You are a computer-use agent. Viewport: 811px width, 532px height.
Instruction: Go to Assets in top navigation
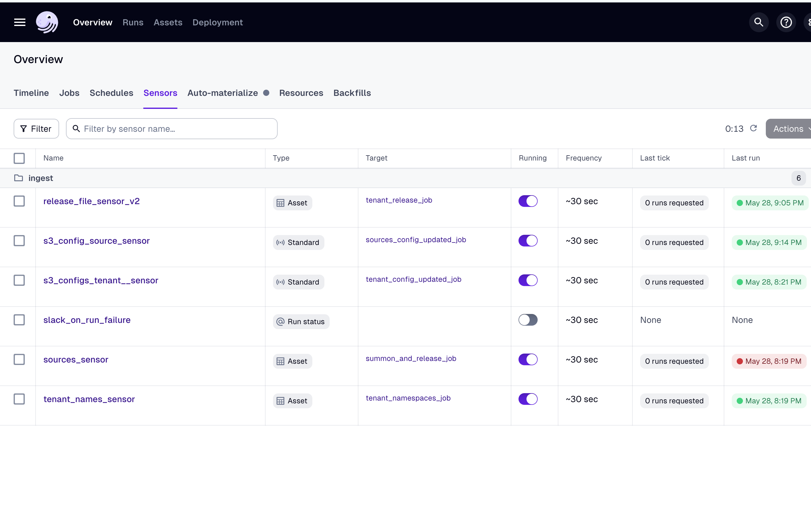click(x=168, y=23)
